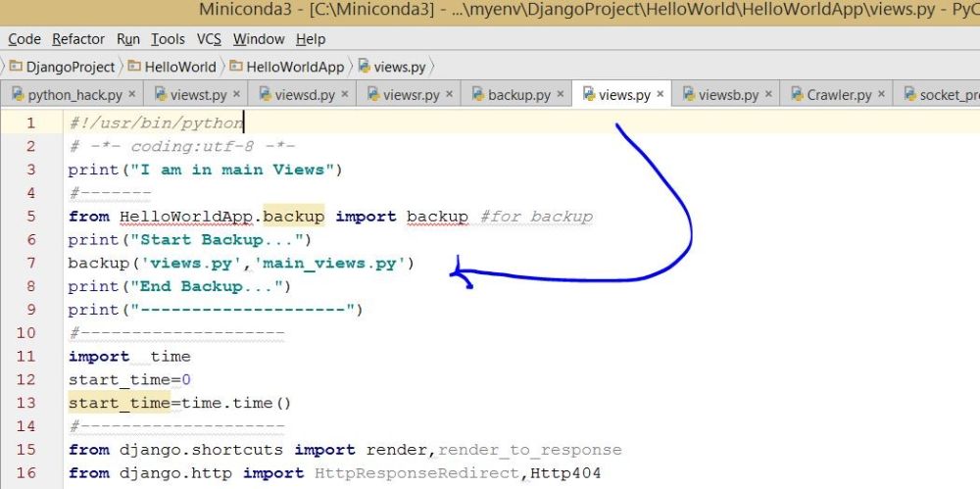
Task: Click Http404 import name
Action: tap(565, 473)
